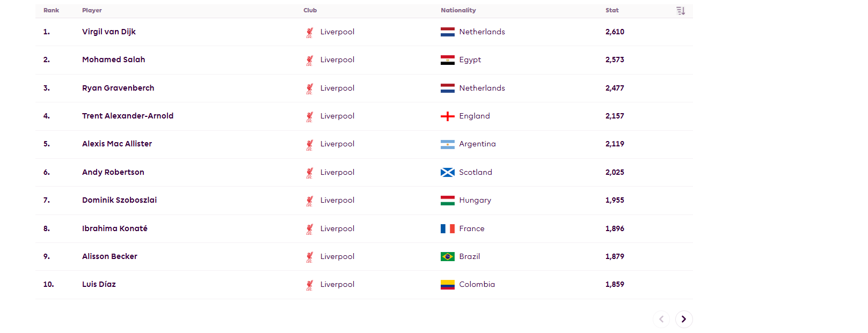The height and width of the screenshot is (333, 868).
Task: Click Liverpool crest in Virgil van Dijk row
Action: (x=310, y=32)
